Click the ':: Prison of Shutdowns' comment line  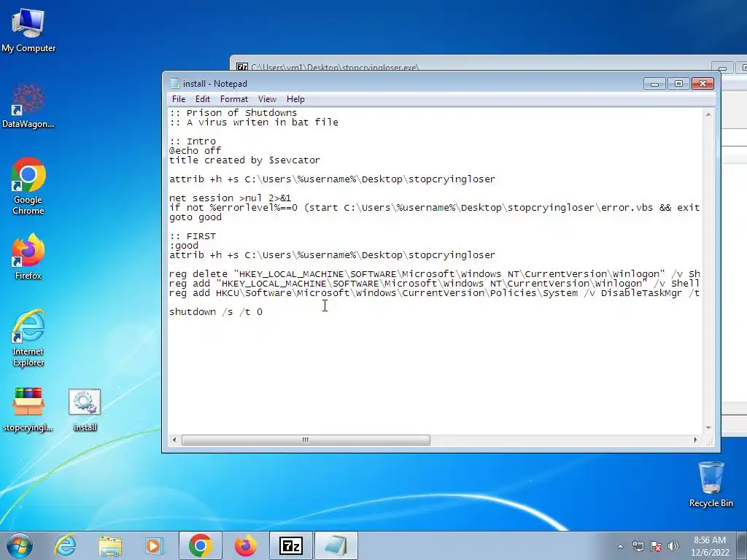(x=233, y=113)
